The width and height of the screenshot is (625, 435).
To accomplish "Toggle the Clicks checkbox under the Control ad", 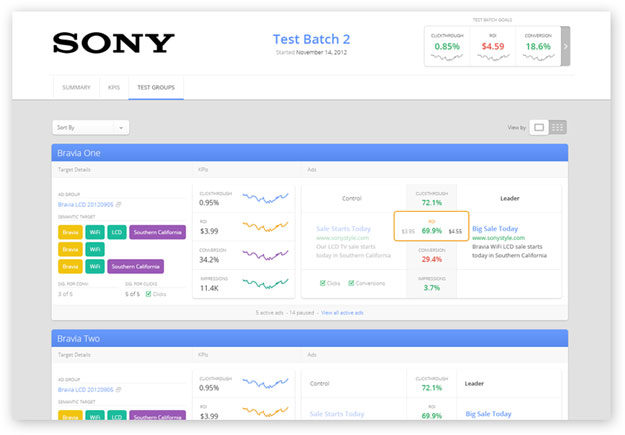I will click(x=322, y=283).
